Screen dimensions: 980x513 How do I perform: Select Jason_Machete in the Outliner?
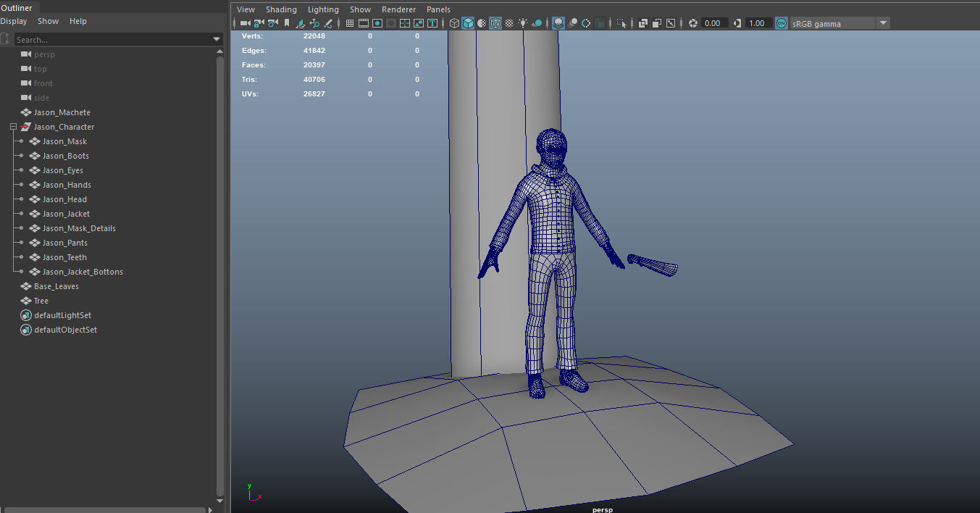tap(62, 112)
